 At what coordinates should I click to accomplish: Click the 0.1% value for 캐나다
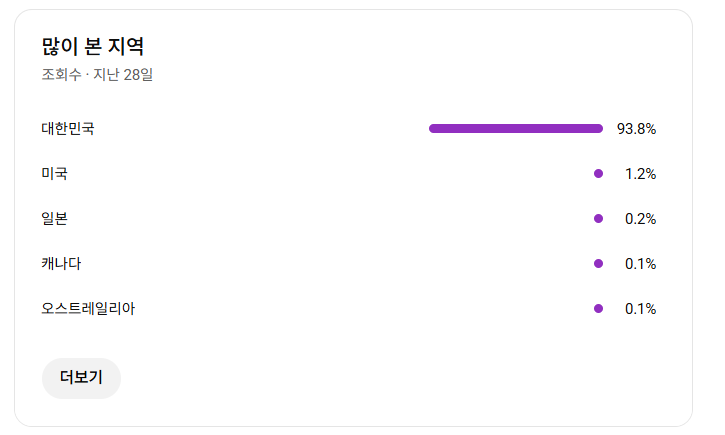[x=640, y=264]
